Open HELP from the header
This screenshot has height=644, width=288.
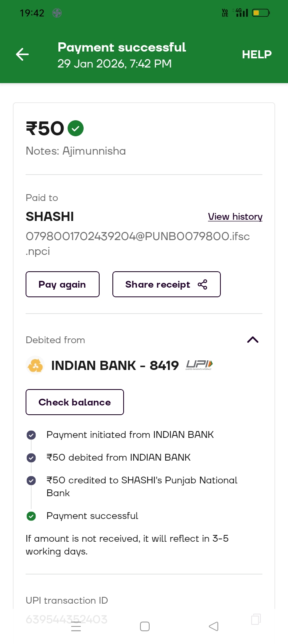[x=256, y=54]
